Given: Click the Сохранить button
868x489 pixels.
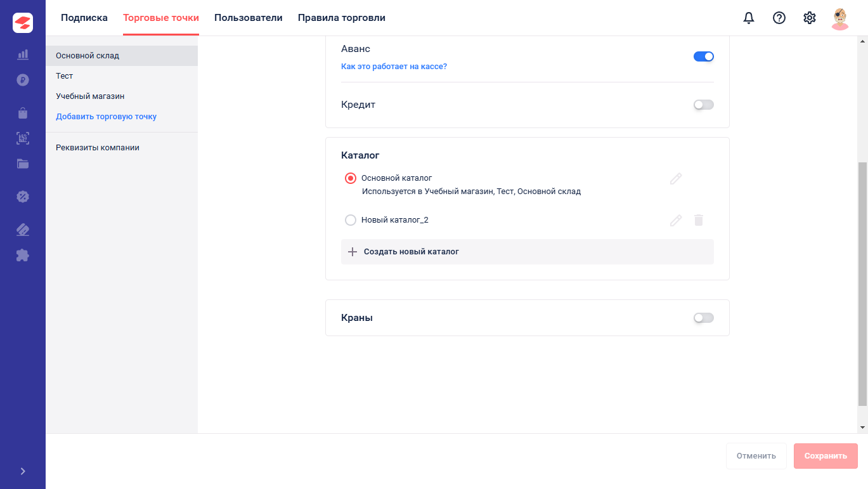Looking at the screenshot, I should coord(826,456).
